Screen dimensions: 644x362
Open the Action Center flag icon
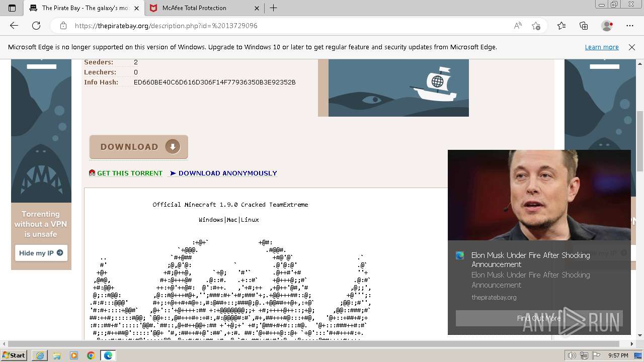click(596, 355)
